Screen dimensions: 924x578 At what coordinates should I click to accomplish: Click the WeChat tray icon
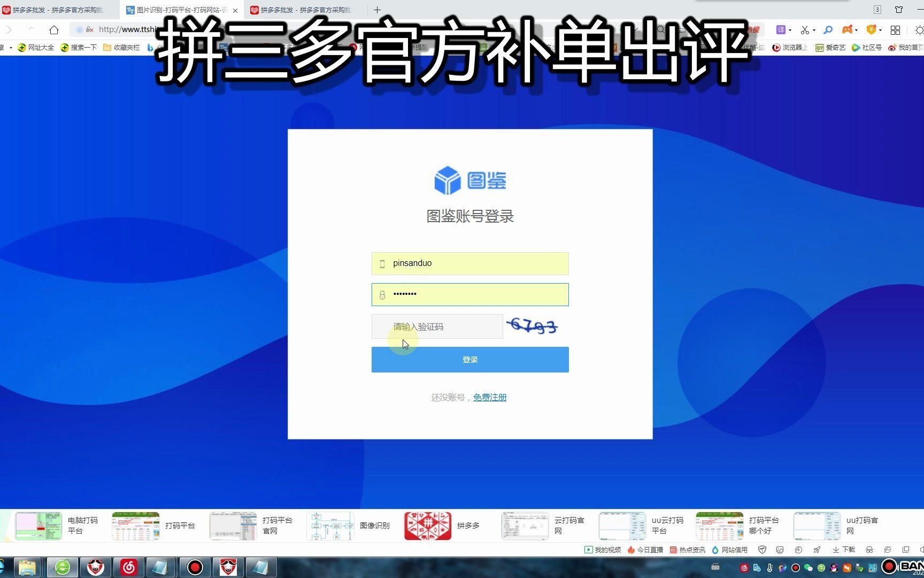(x=808, y=568)
